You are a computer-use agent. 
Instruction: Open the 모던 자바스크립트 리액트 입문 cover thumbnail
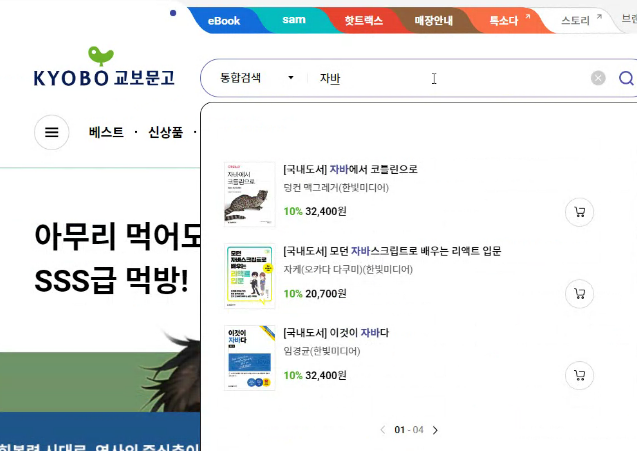[249, 276]
